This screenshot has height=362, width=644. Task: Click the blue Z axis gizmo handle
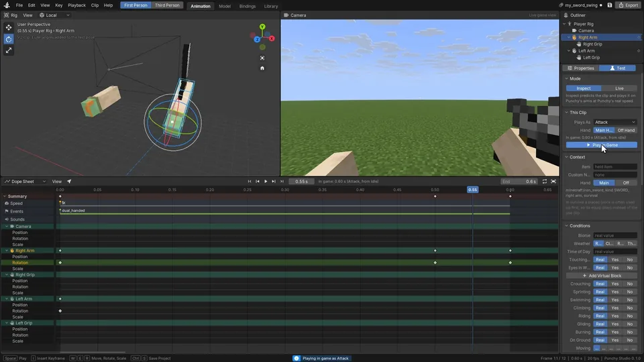coord(257,40)
